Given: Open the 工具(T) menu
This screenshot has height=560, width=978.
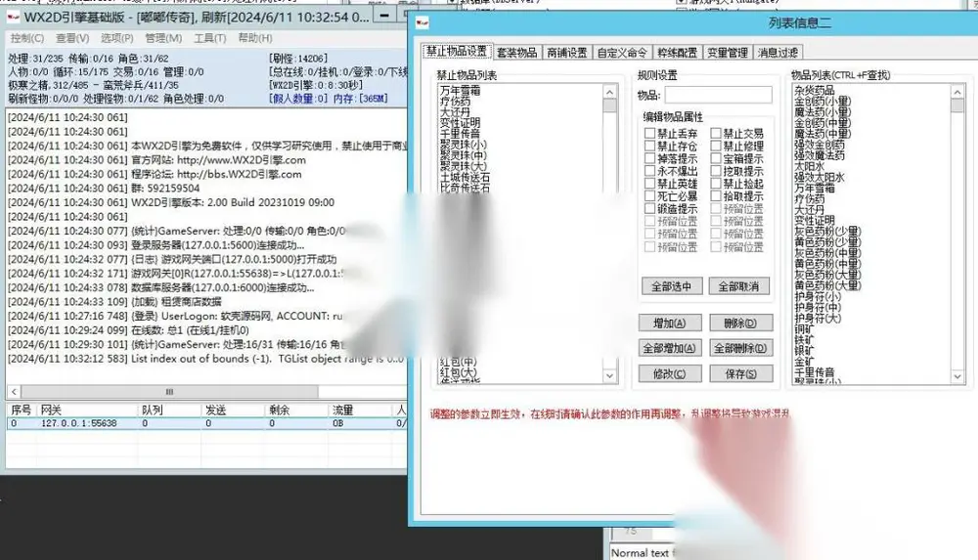Looking at the screenshot, I should [209, 38].
